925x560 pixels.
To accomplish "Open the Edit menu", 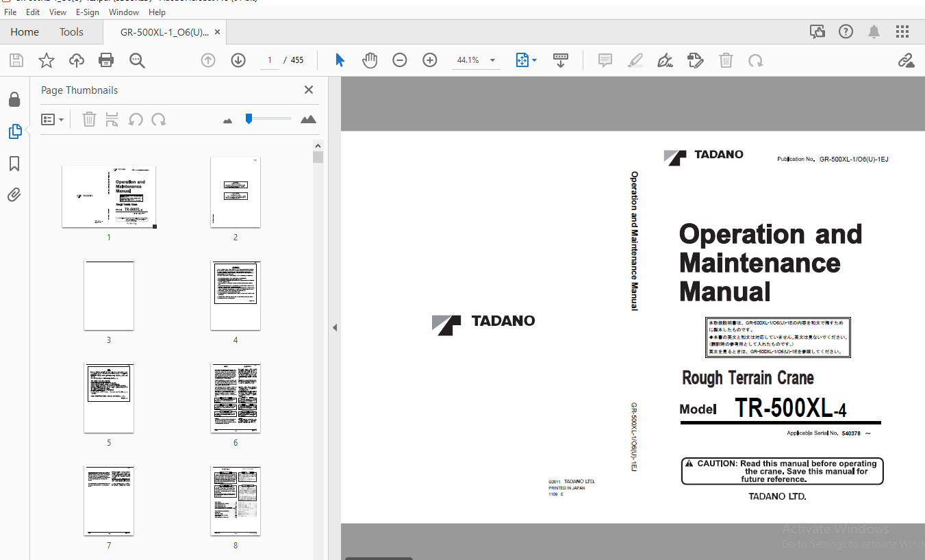I will (33, 12).
